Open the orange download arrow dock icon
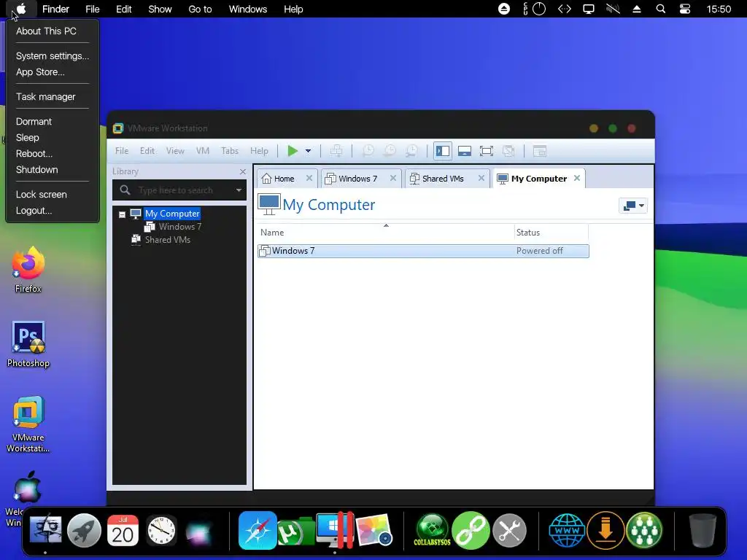Screen dimensions: 747x560 pyautogui.click(x=605, y=530)
